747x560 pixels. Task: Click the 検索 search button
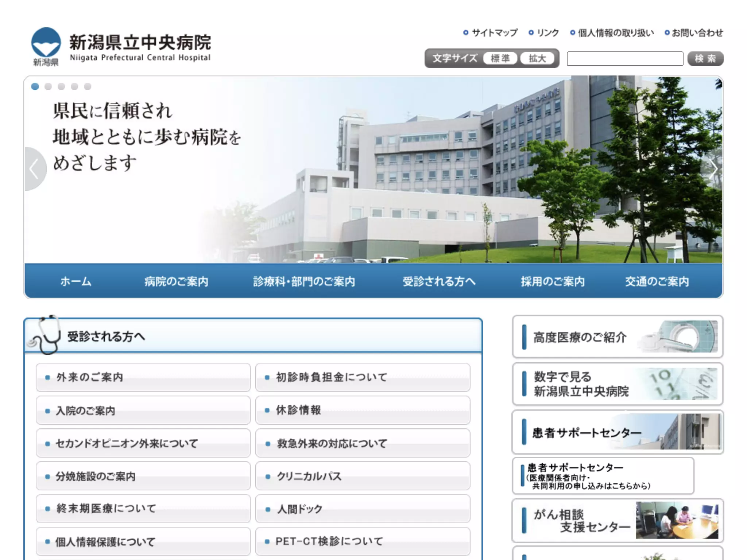[705, 59]
